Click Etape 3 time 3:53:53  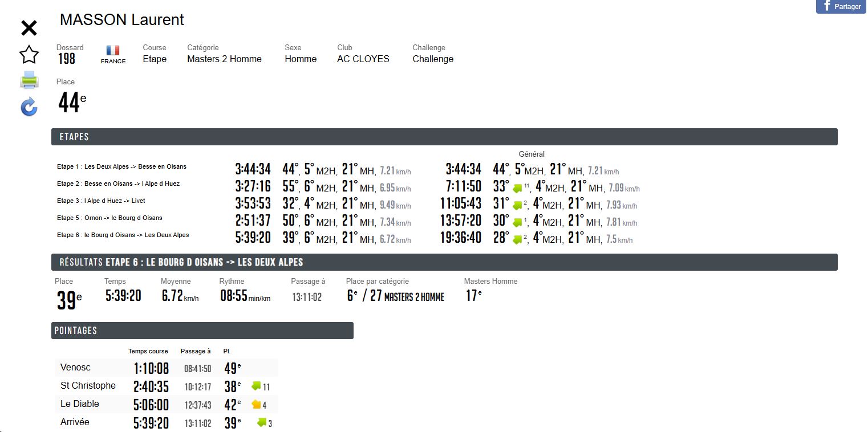[253, 203]
